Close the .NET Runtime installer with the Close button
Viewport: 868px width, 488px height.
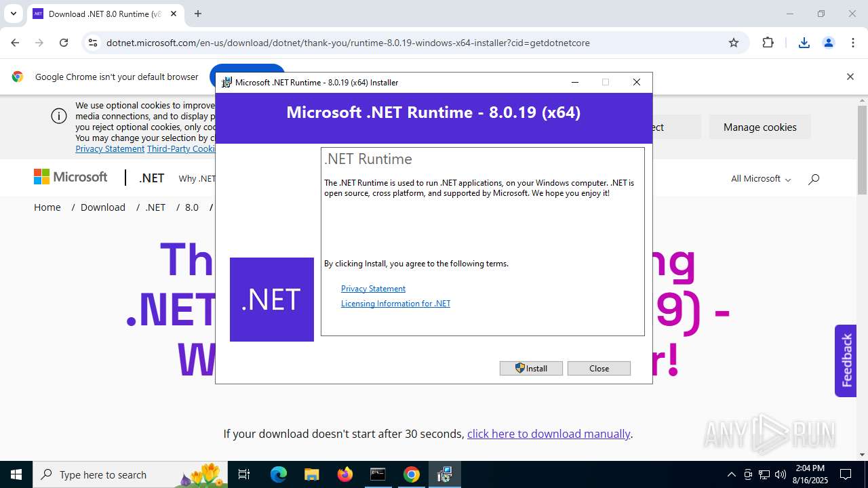click(599, 368)
